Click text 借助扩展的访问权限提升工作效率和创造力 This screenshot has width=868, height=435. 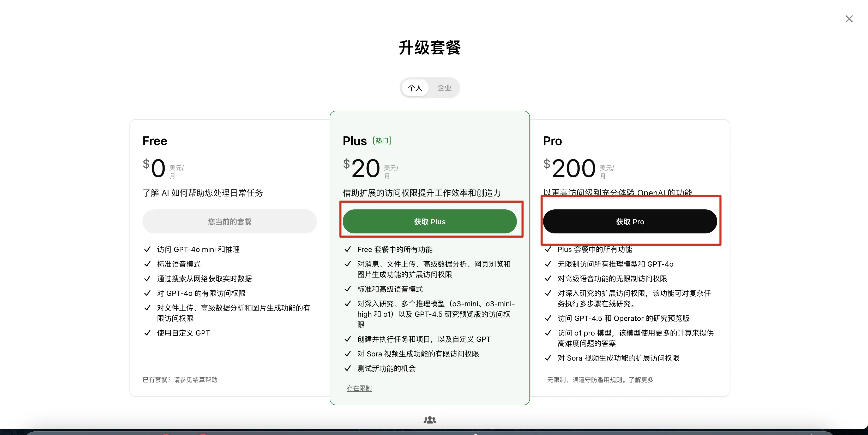point(422,193)
